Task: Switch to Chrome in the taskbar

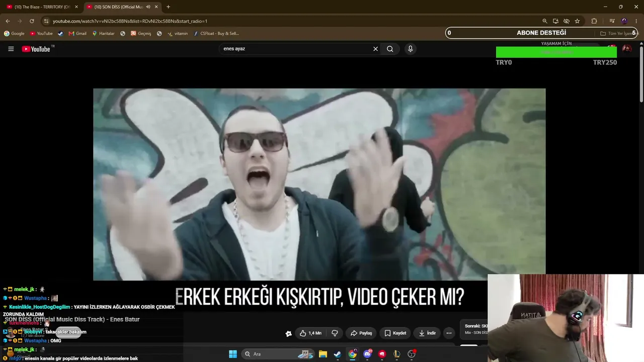Action: tap(353, 354)
